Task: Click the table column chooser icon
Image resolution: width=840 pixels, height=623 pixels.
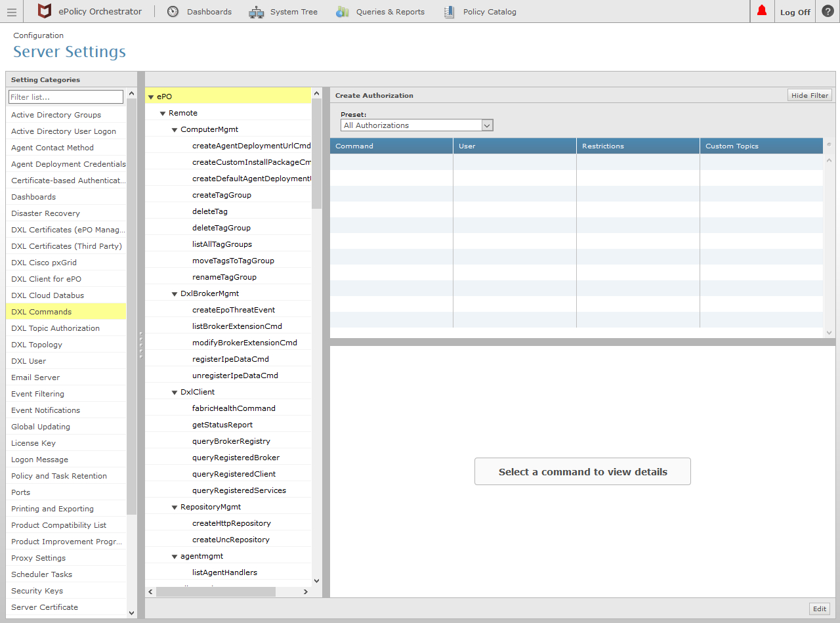Action: pos(829,145)
